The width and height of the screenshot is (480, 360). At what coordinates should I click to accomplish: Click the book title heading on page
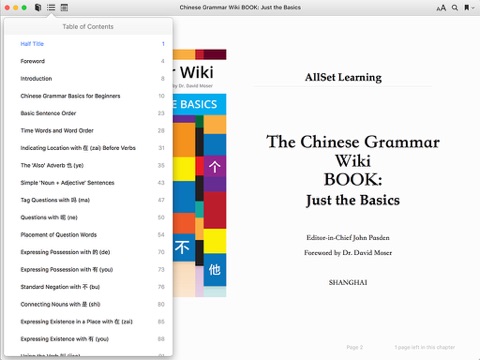click(x=353, y=170)
